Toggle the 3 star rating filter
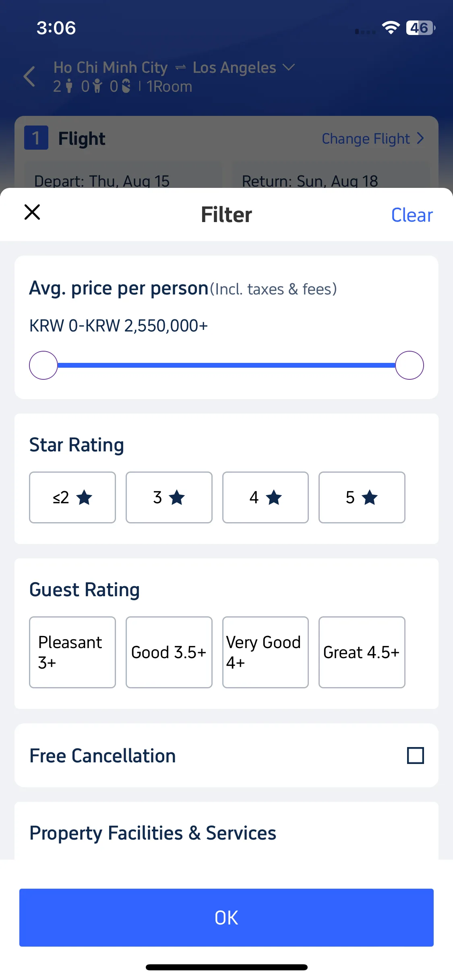Screen dimensions: 453x980 coord(169,497)
